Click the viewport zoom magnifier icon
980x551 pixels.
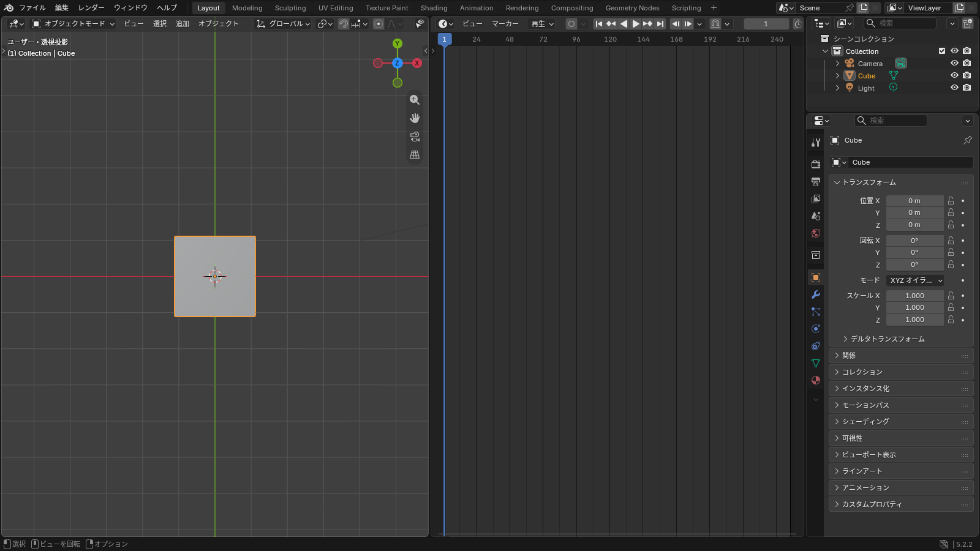[x=415, y=100]
